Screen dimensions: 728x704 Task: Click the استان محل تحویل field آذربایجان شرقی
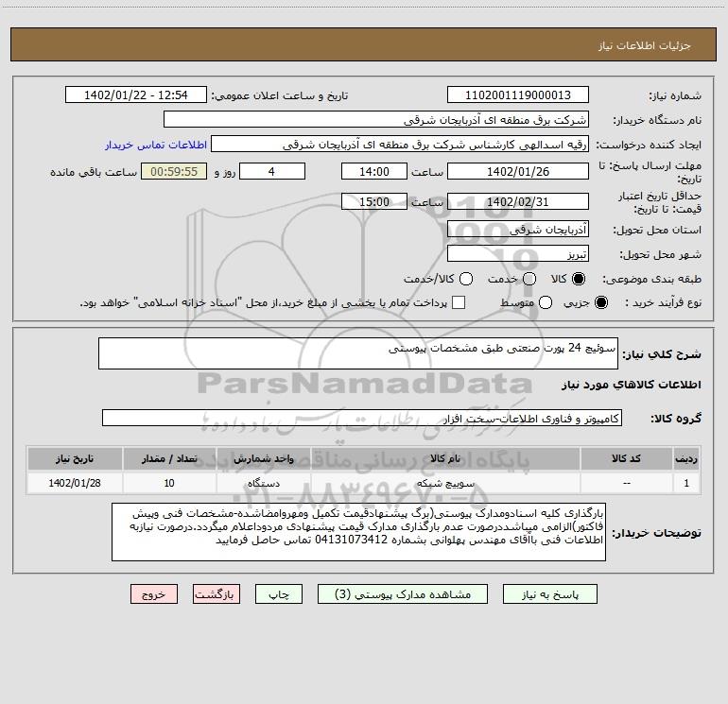click(518, 229)
